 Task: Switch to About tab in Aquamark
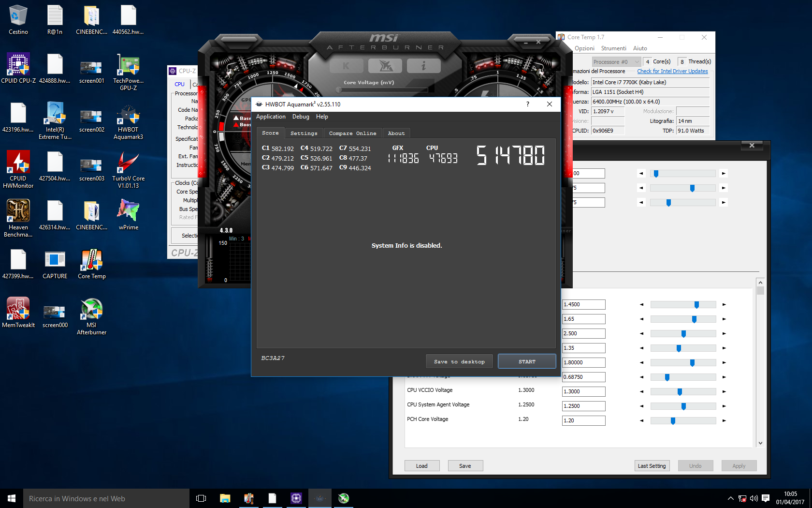point(396,133)
